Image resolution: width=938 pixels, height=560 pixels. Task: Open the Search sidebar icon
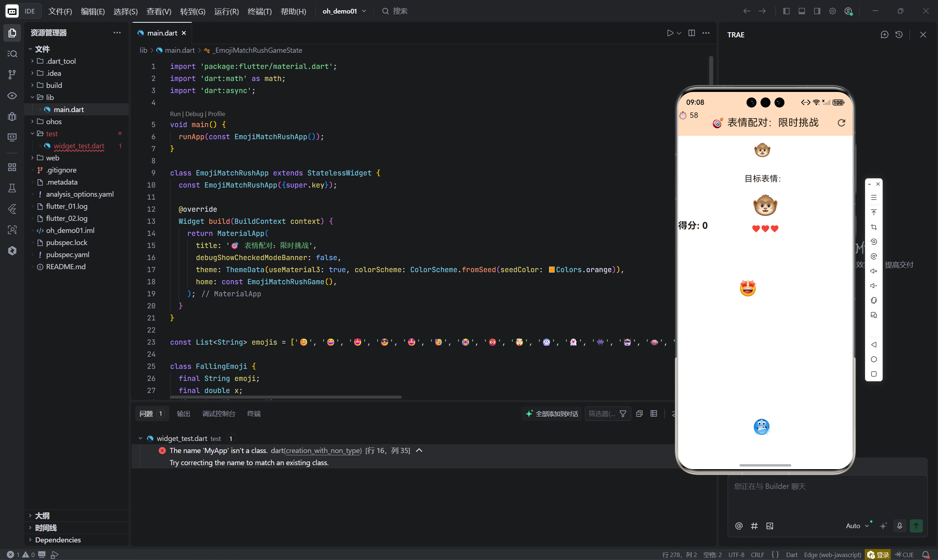pyautogui.click(x=12, y=53)
